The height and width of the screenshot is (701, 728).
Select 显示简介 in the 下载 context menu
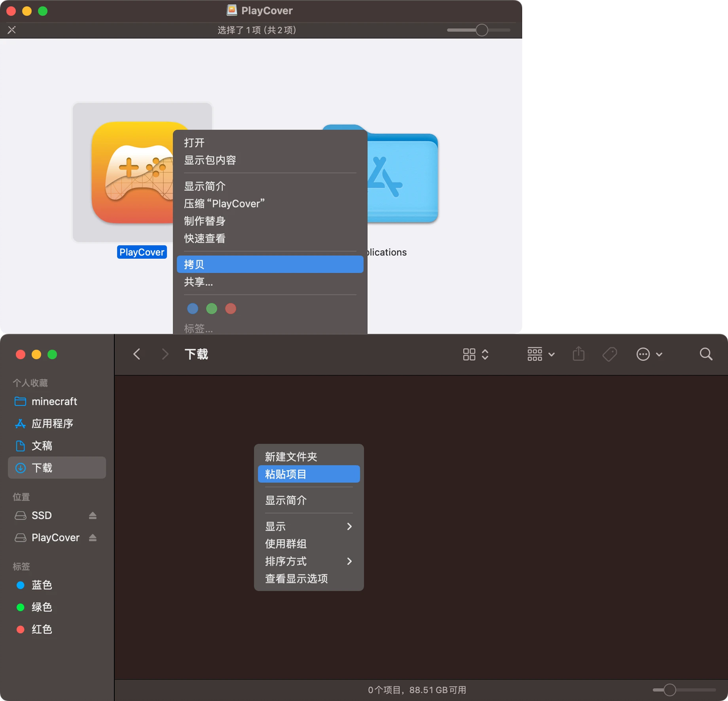click(x=309, y=501)
